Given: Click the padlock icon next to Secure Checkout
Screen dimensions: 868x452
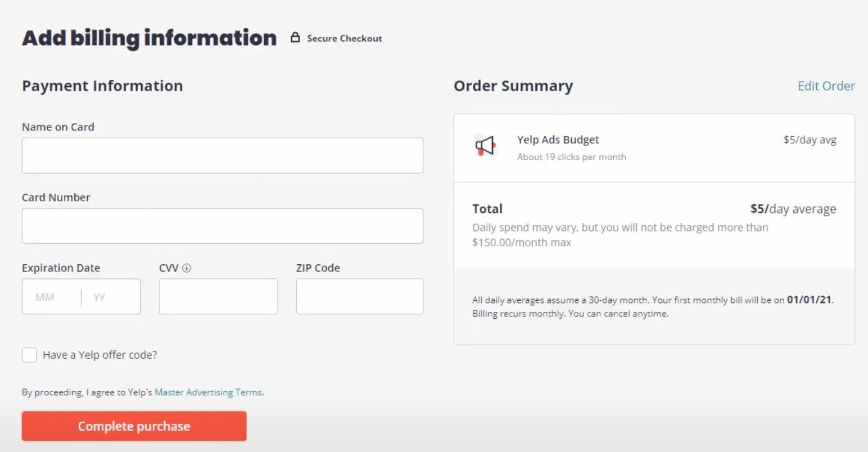Looking at the screenshot, I should click(295, 38).
